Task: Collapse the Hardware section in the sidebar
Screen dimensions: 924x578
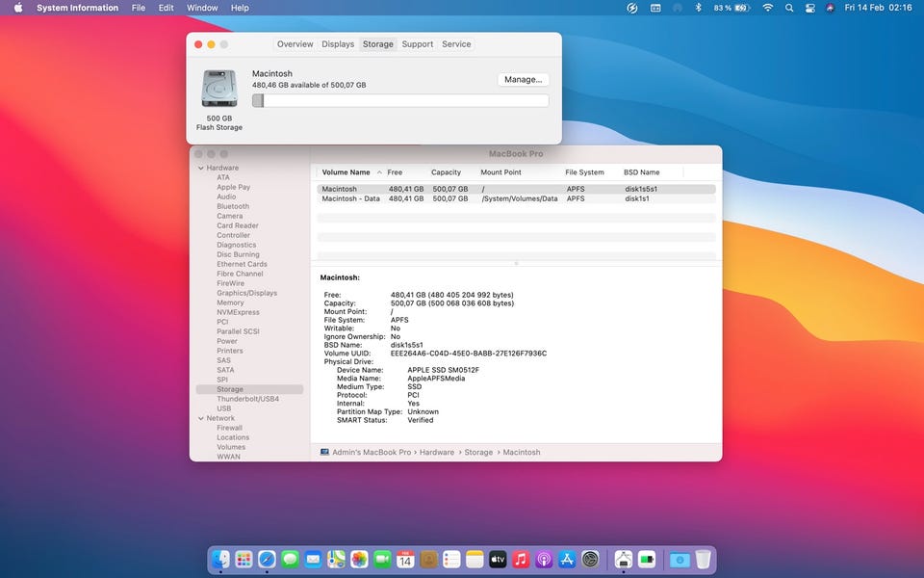Action: 201,168
